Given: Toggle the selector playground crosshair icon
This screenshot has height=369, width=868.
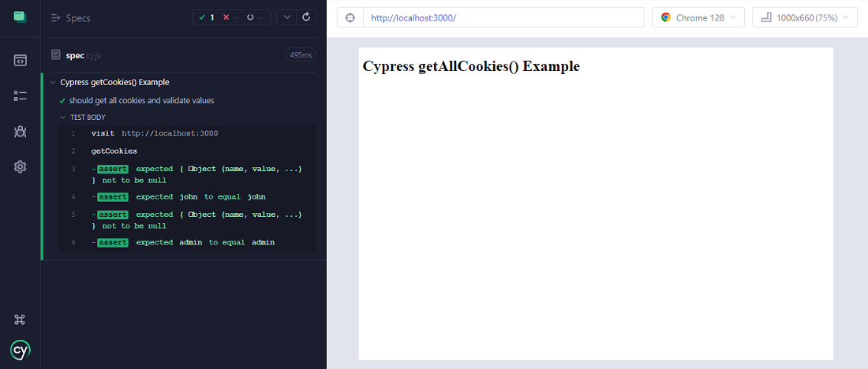Looking at the screenshot, I should (350, 17).
